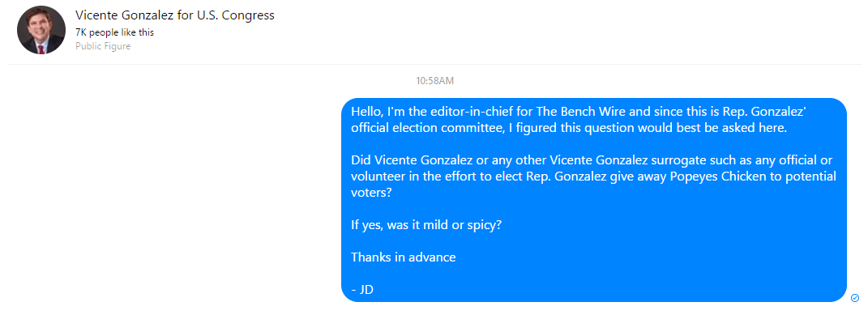Click the JD signature in message

362,289
